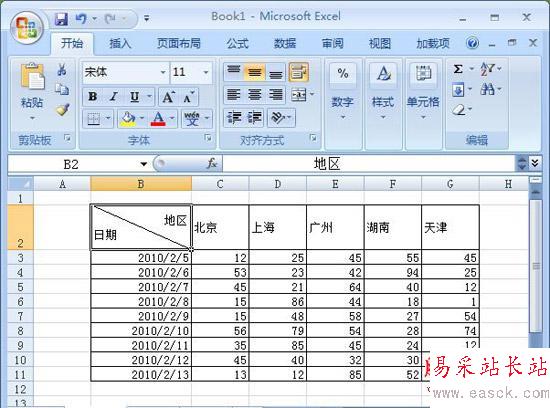Image resolution: width=550 pixels, height=408 pixels.
Task: Switch to the 插入 tab
Action: pos(120,43)
